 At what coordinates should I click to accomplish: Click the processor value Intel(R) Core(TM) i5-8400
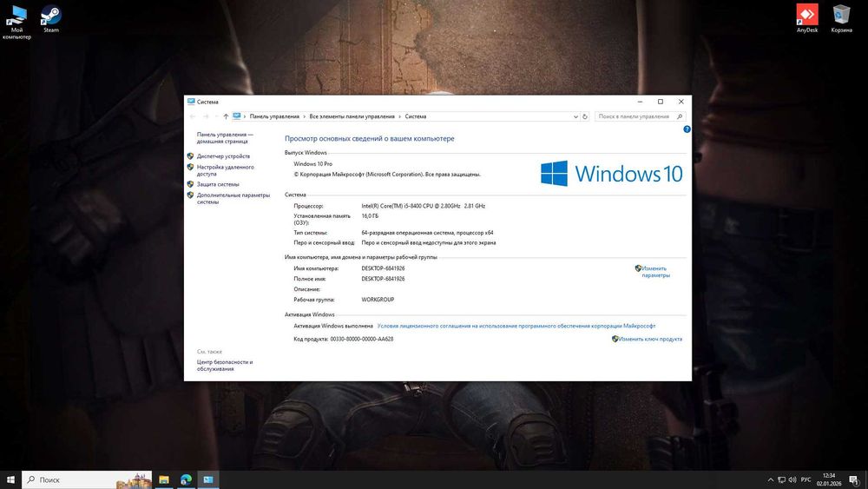pyautogui.click(x=423, y=206)
